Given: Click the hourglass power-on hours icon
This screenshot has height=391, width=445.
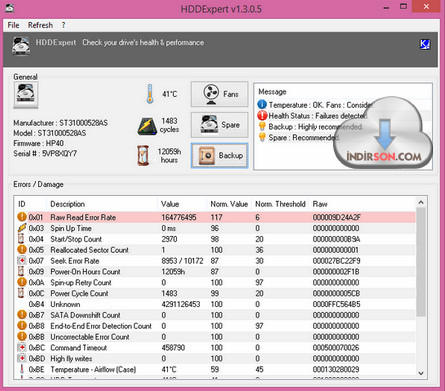Looking at the screenshot, I should click(143, 155).
